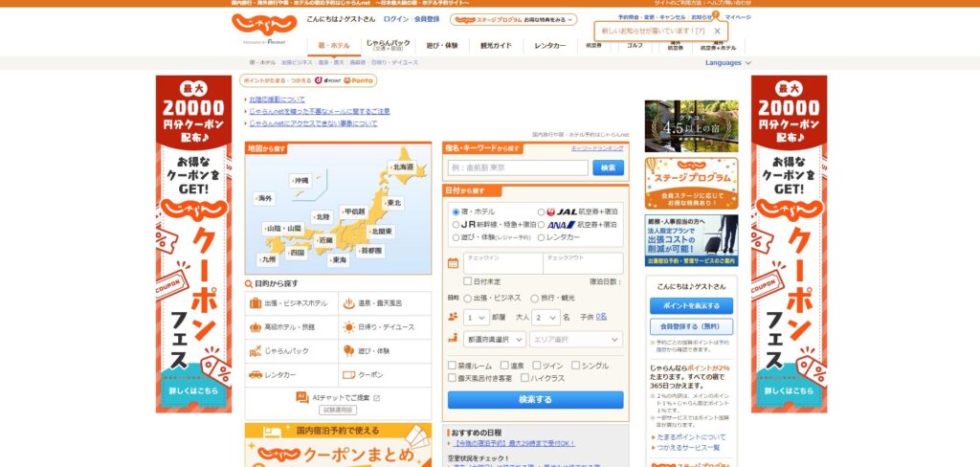
Task: Click the blue 検索する button
Action: [535, 400]
